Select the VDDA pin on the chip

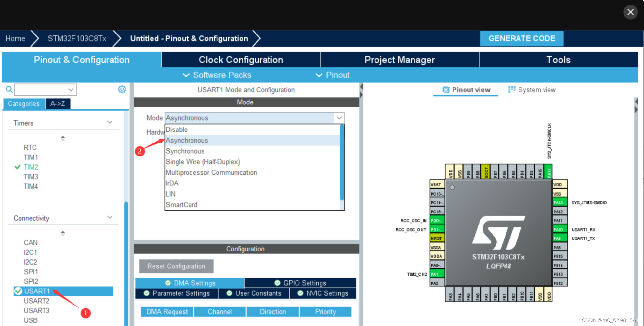coord(437,256)
